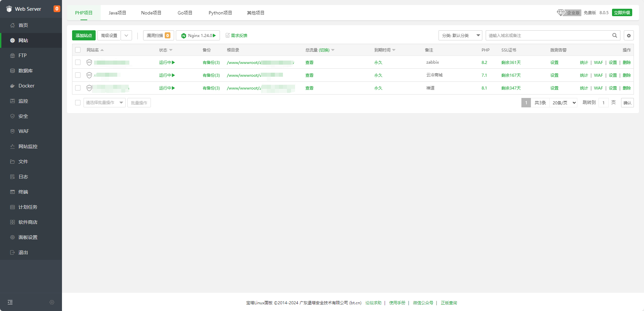The width and height of the screenshot is (644, 311).
Task: Open the WAF sidebar item
Action: [31, 131]
